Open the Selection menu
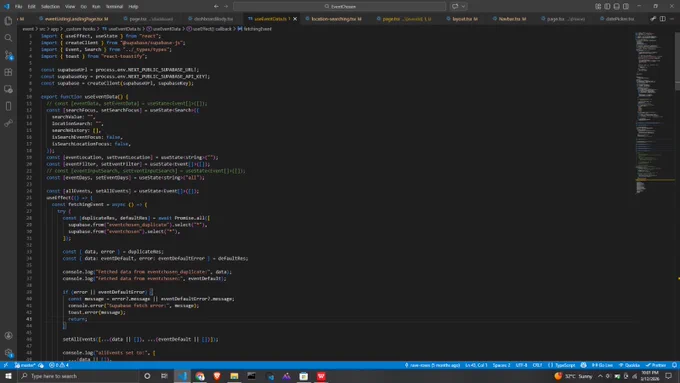The width and height of the screenshot is (680, 383). click(x=50, y=7)
